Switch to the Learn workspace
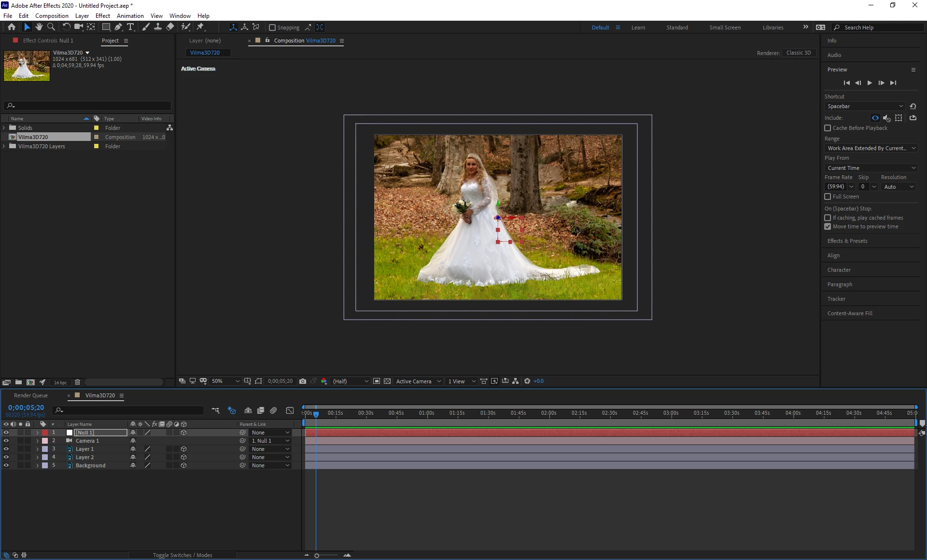 pyautogui.click(x=638, y=28)
